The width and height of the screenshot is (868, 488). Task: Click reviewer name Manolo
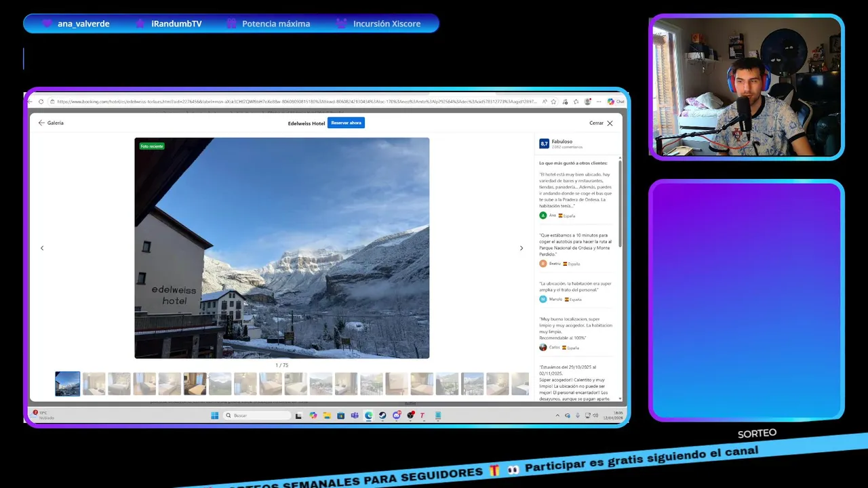[556, 299]
